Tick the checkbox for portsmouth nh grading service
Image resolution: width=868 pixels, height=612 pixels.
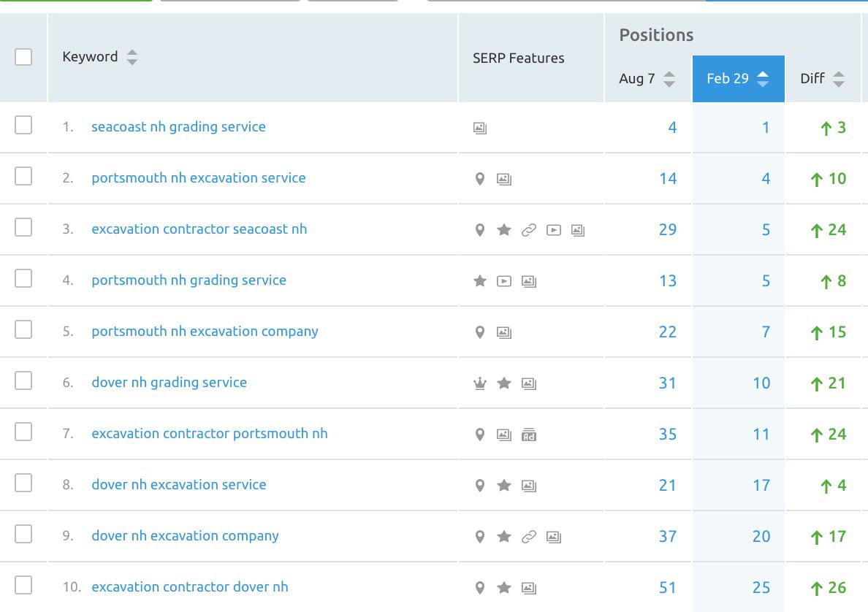pyautogui.click(x=23, y=278)
